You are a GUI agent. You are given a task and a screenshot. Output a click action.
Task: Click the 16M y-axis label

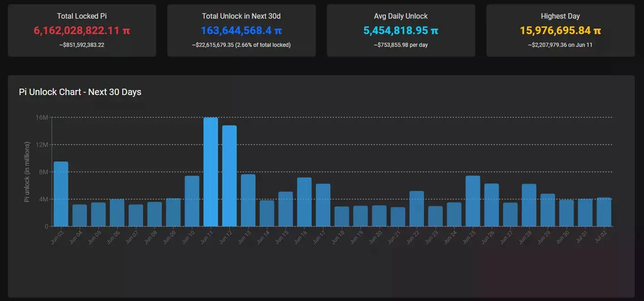(x=42, y=117)
